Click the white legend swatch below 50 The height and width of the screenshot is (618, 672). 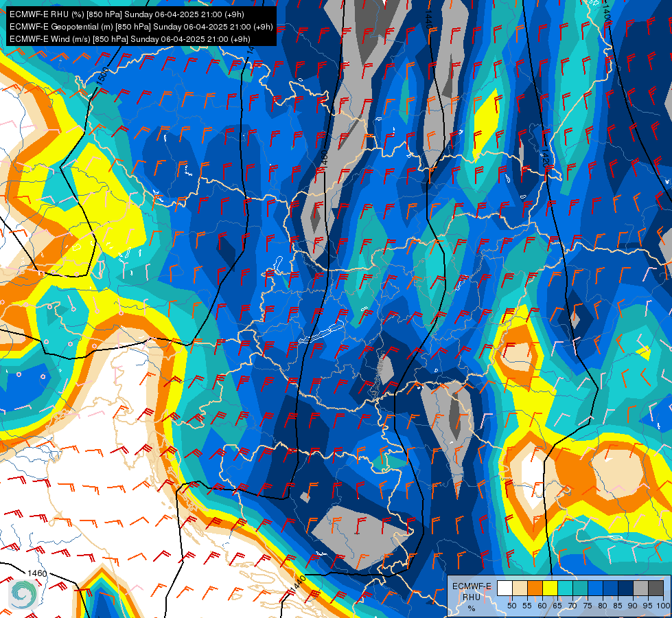pos(505,588)
